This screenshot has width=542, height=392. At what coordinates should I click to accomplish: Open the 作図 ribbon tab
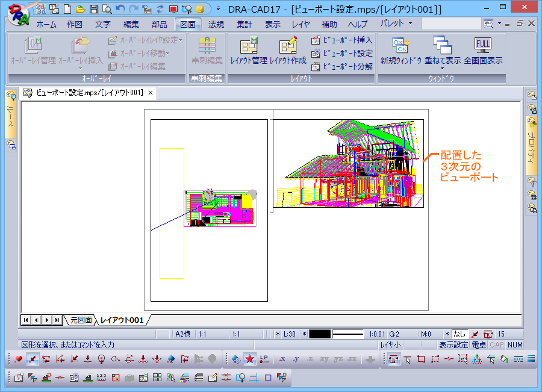(x=75, y=24)
